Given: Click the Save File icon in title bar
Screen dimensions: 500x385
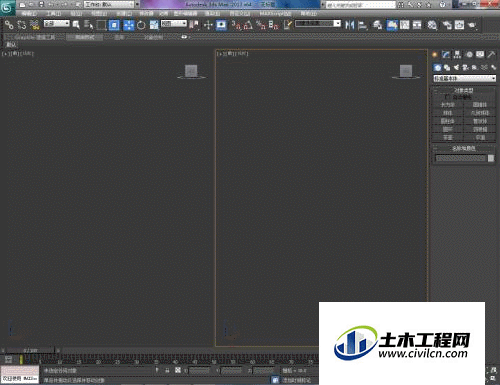Looking at the screenshot, I should point(41,5).
